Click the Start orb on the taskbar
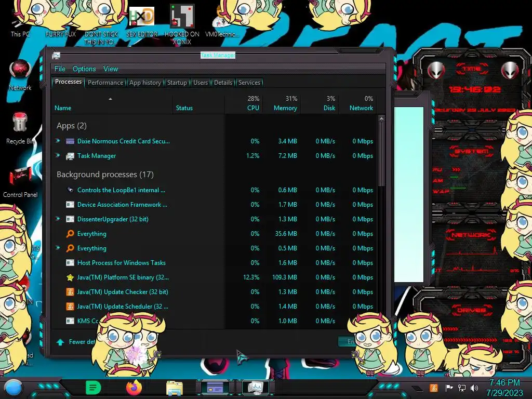532x399 pixels. coord(14,388)
